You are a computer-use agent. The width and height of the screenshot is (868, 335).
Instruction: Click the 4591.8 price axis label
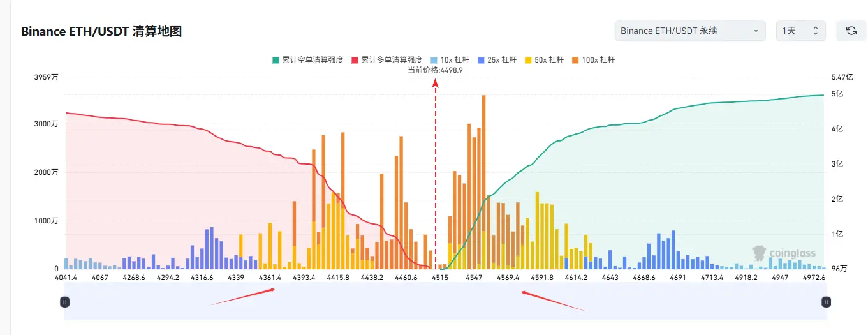(542, 278)
